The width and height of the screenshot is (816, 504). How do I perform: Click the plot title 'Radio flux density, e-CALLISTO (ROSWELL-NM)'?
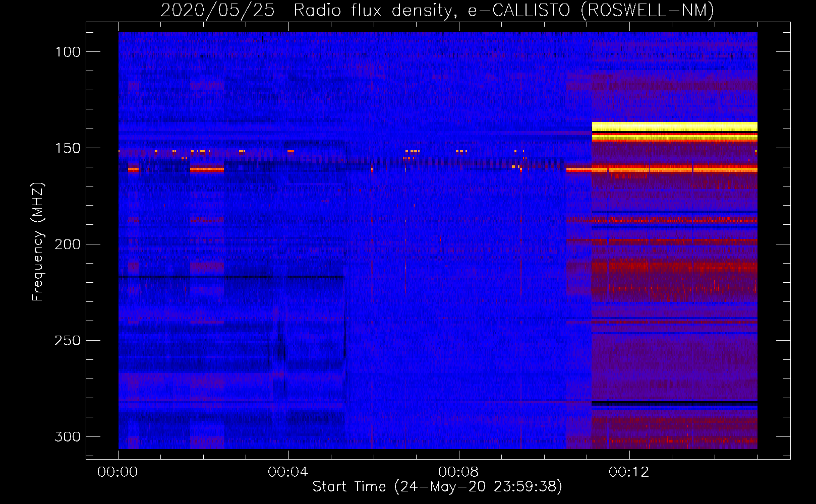(504, 10)
